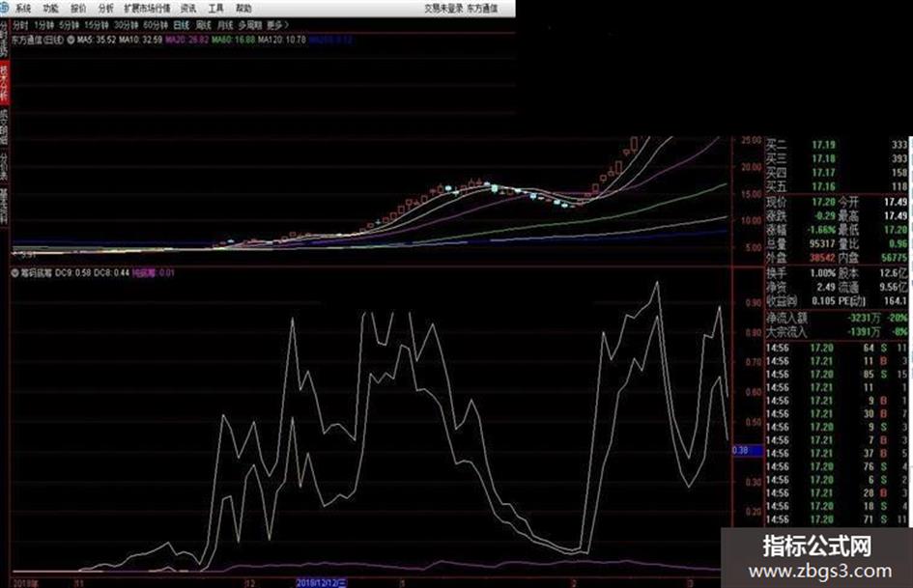This screenshot has width=913, height=588.
Task: Click the trade row with volume 85
Action: point(838,374)
